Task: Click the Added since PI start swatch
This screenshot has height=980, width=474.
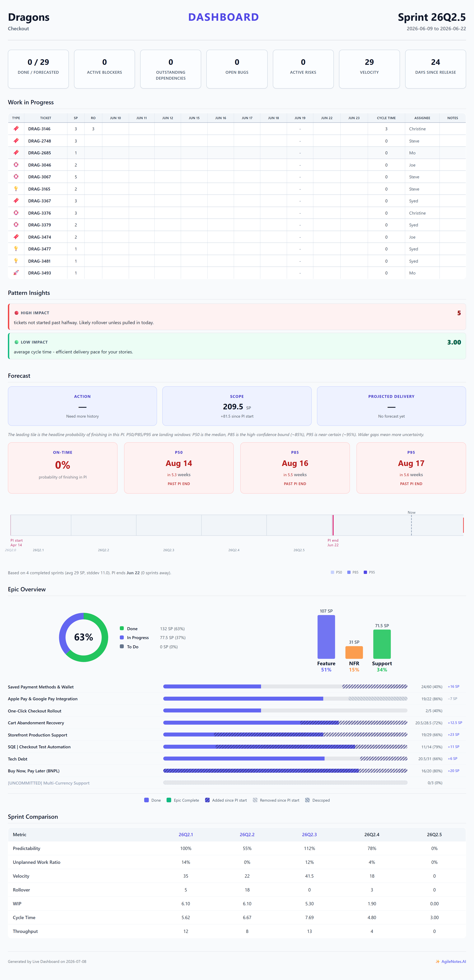Action: tap(207, 800)
